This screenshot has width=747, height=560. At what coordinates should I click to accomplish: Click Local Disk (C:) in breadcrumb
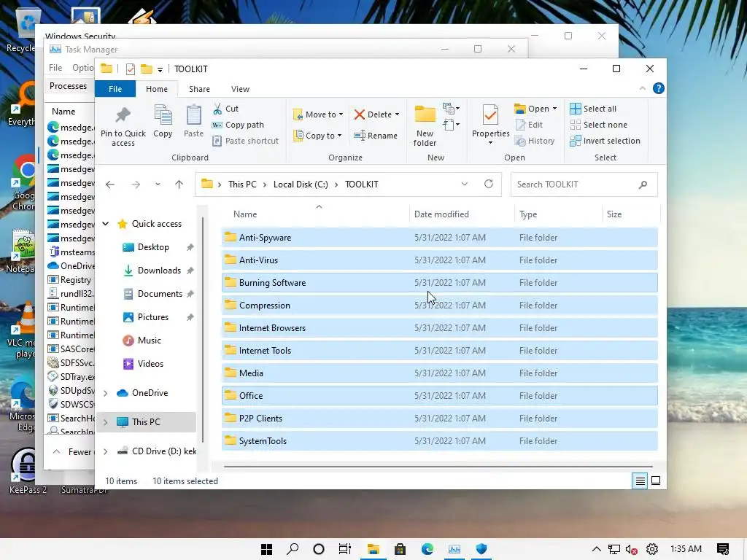(x=301, y=184)
